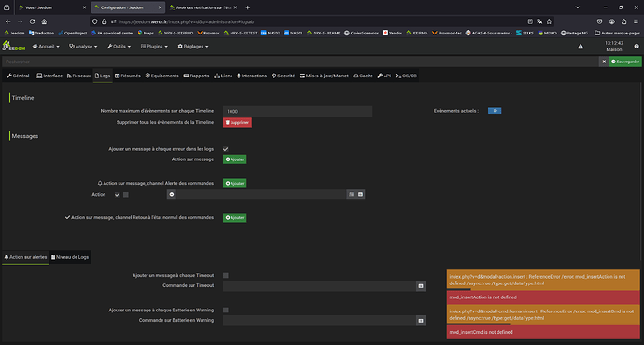This screenshot has width=644, height=345.
Task: Dismiss the 'mod_insertCmd is not defined' red alert
Action: pyautogui.click(x=543, y=332)
